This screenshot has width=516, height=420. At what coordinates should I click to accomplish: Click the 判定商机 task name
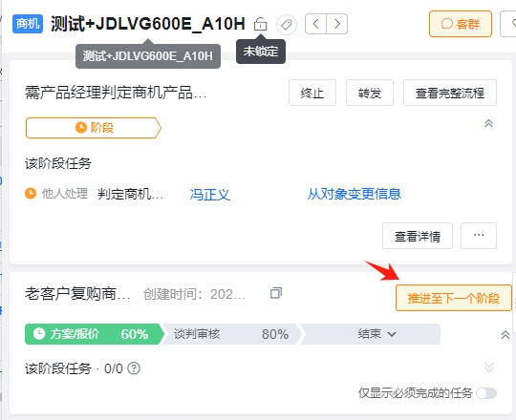click(x=130, y=194)
